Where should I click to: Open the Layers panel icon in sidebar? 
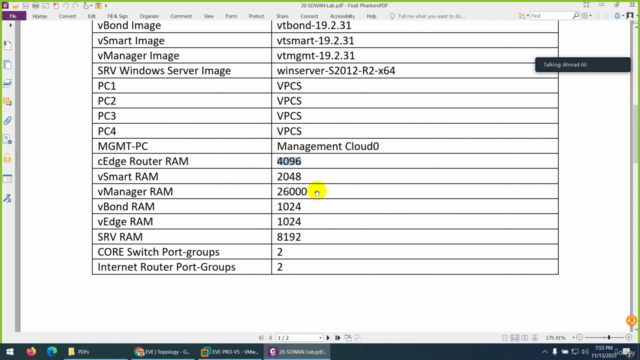pos(8,83)
